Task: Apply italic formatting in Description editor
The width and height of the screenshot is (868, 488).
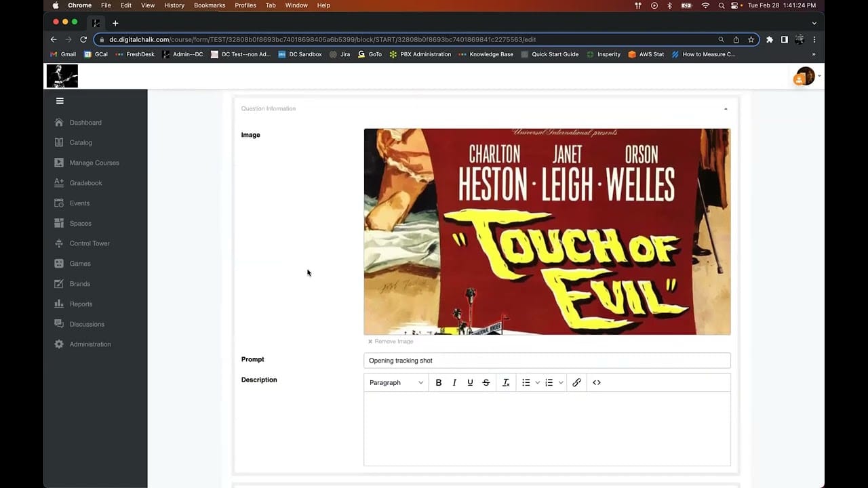Action: pyautogui.click(x=454, y=382)
